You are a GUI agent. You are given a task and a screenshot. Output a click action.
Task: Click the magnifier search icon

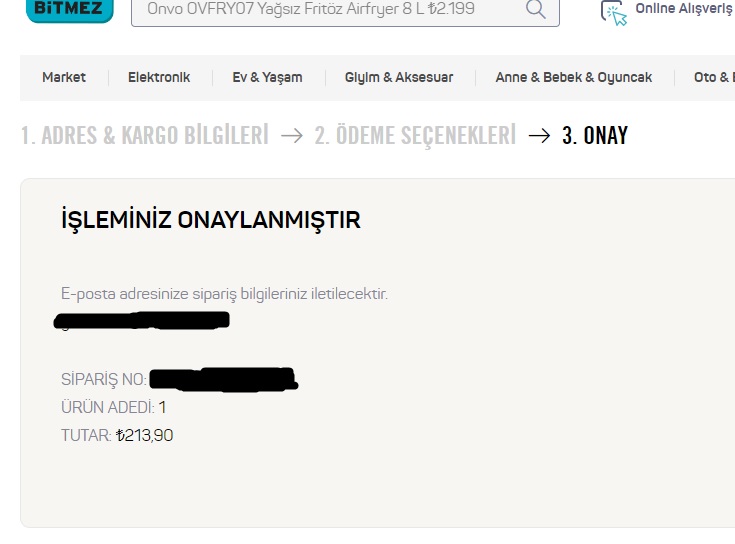click(x=535, y=9)
